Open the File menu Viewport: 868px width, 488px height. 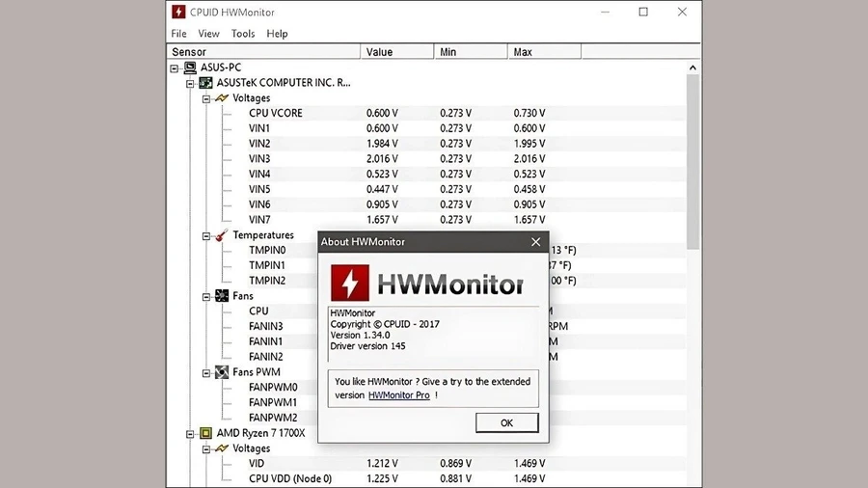pyautogui.click(x=178, y=34)
